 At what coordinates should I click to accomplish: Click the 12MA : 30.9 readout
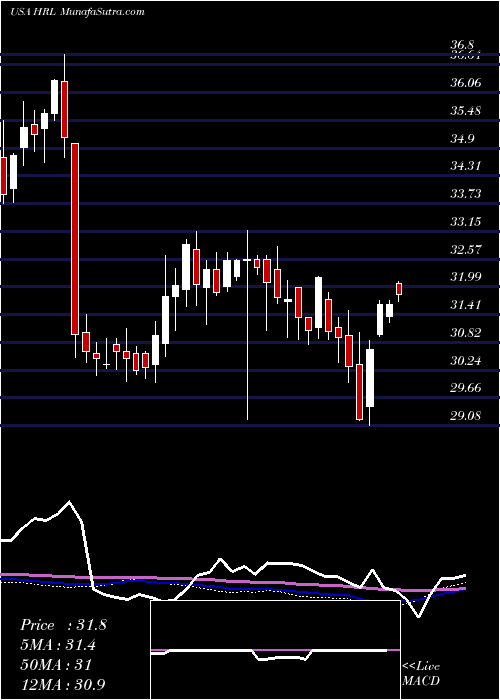[x=63, y=684]
